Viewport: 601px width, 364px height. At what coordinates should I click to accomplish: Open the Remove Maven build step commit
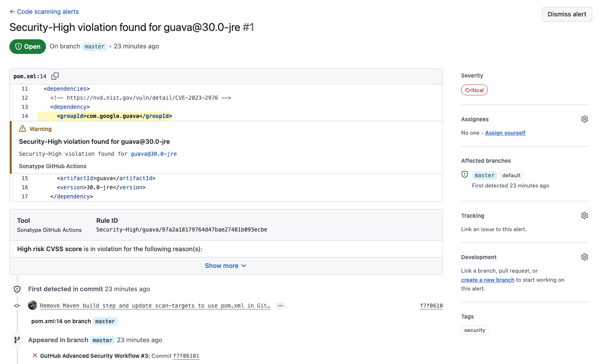(155, 306)
